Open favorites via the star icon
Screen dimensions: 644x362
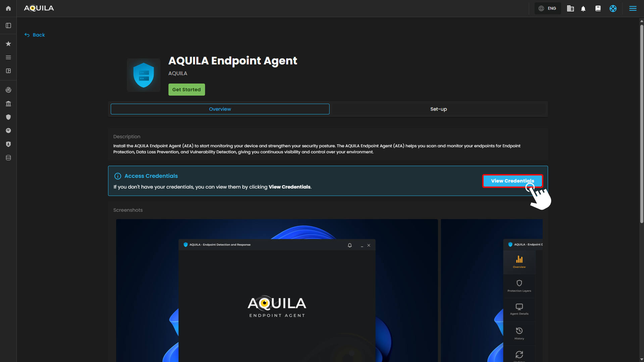8,44
